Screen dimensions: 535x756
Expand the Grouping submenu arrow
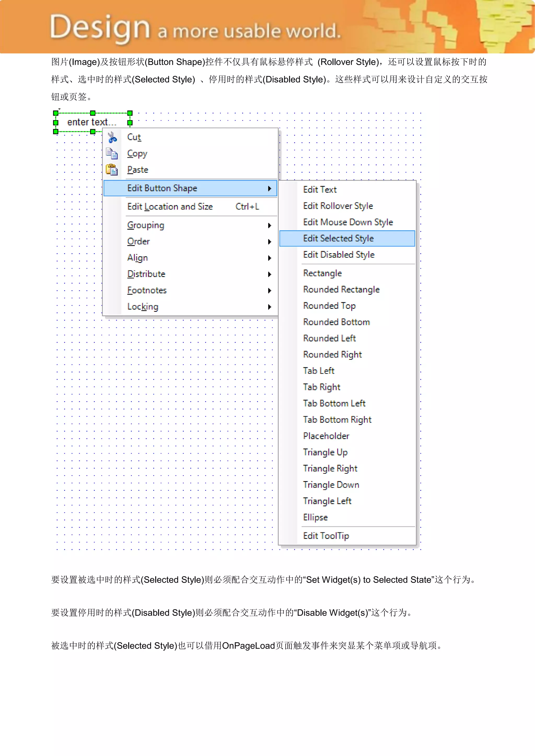pos(270,226)
